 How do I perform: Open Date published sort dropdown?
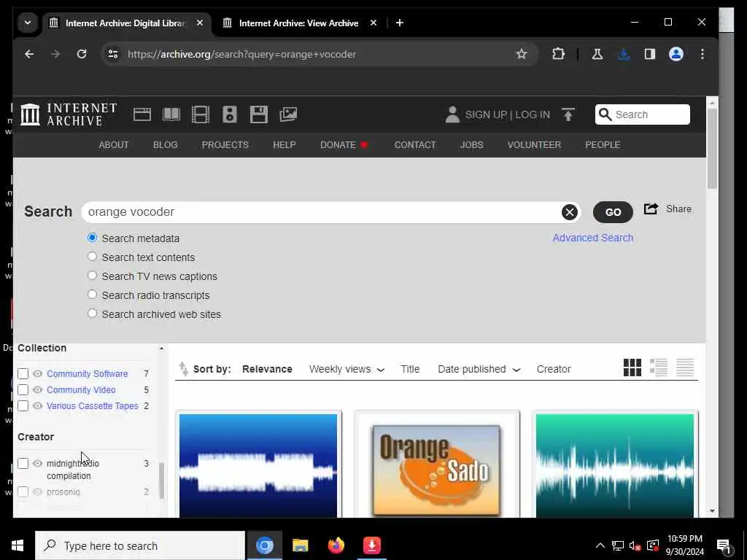479,369
